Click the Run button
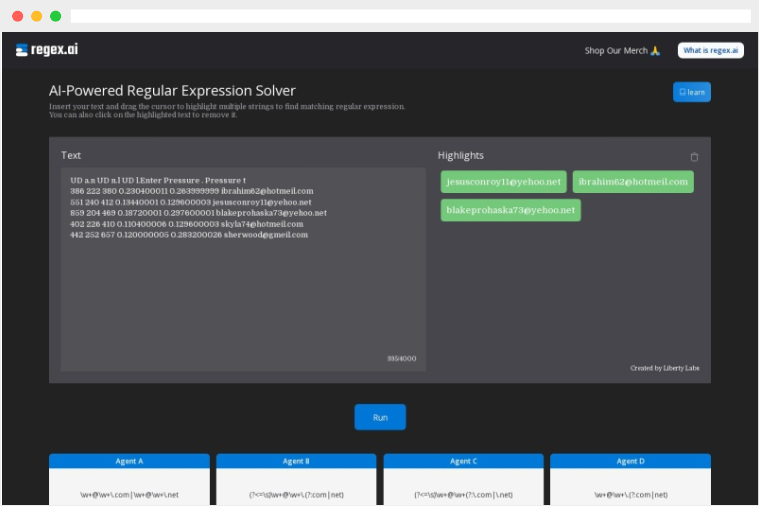Viewport: 759px width, 506px height. click(380, 417)
